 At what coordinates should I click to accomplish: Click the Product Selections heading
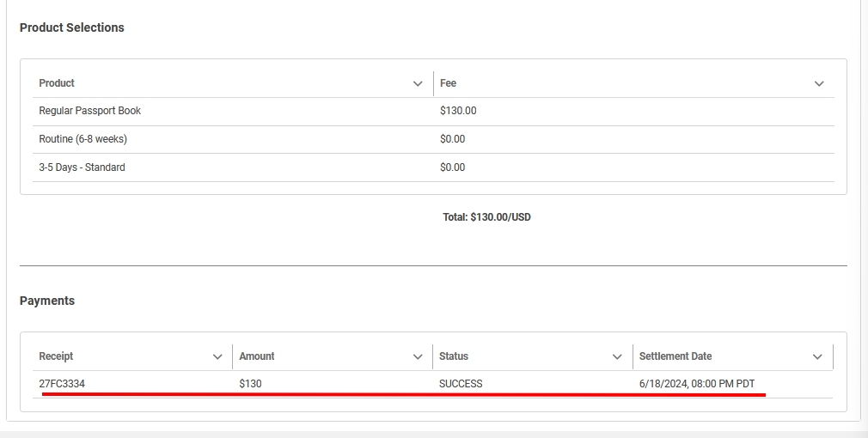click(x=72, y=27)
